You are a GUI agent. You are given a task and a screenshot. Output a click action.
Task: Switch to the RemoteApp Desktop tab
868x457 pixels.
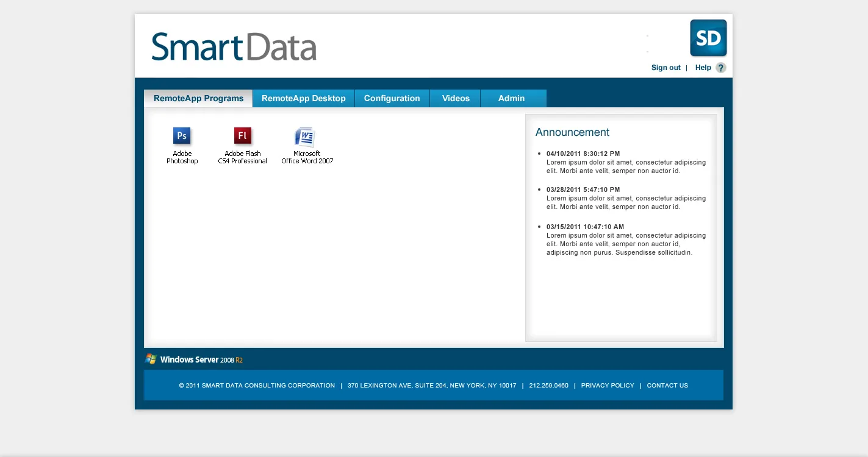click(304, 98)
